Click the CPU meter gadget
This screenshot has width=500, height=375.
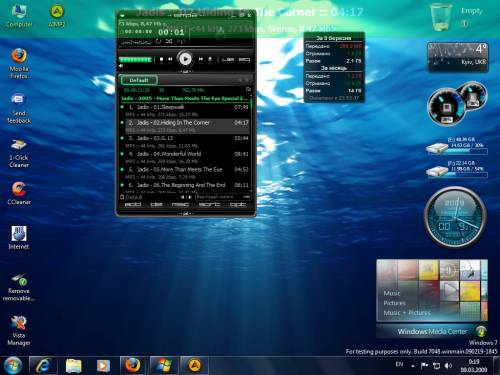tap(457, 103)
